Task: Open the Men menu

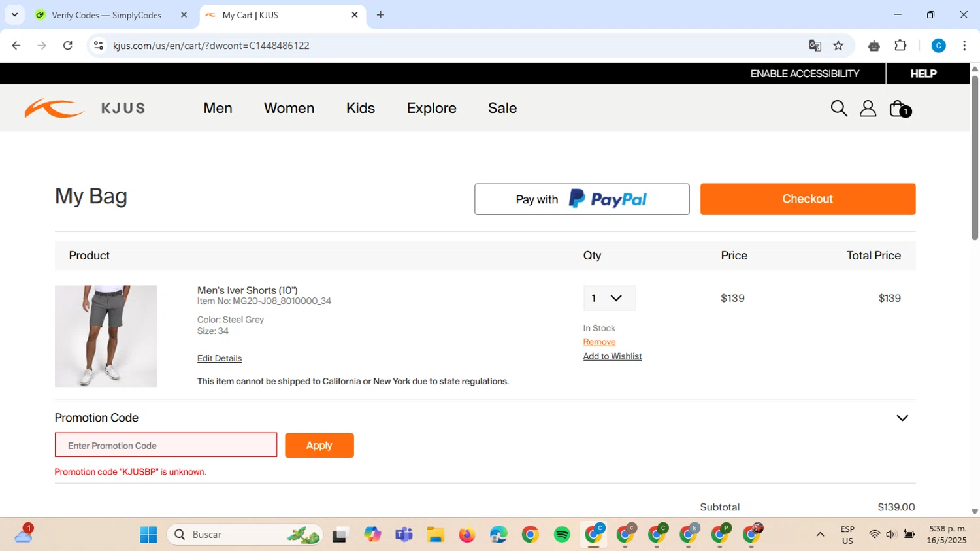Action: pyautogui.click(x=218, y=108)
